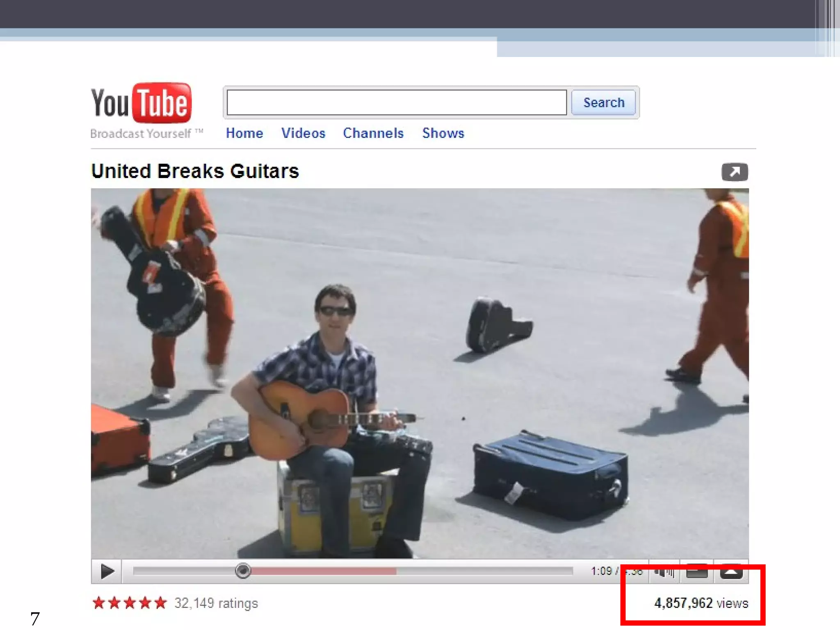Image resolution: width=840 pixels, height=630 pixels.
Task: Rate the video with the fifth star
Action: pos(160,603)
